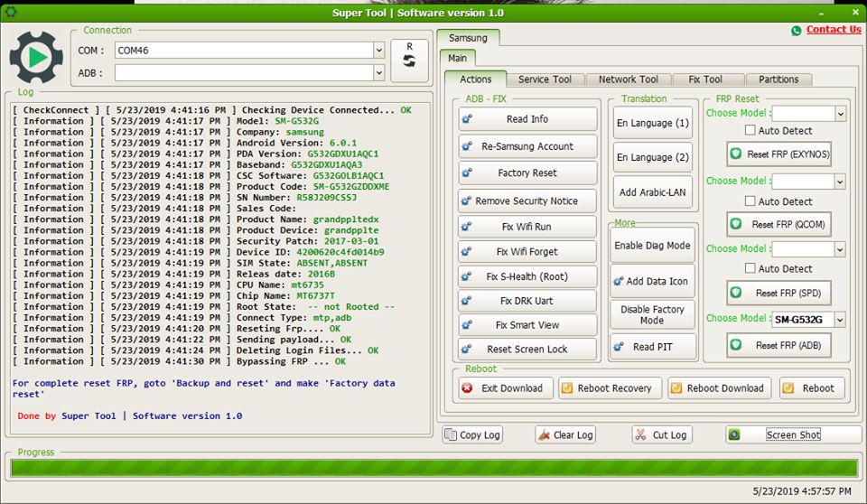Image resolution: width=867 pixels, height=504 pixels.
Task: Click the gear icon on Fix Wifi Forget
Action: 467,252
